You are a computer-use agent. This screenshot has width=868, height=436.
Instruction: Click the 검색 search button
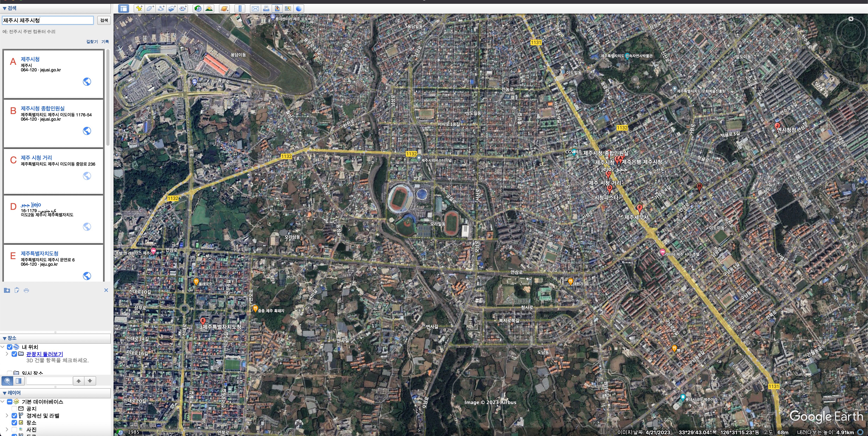(x=104, y=20)
